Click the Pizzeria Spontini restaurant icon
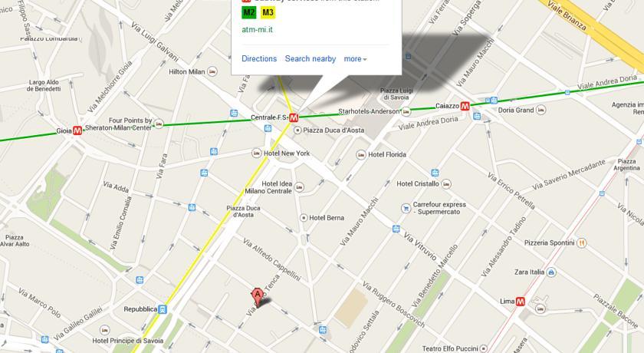Image resolution: width=644 pixels, height=353 pixels. click(x=581, y=242)
